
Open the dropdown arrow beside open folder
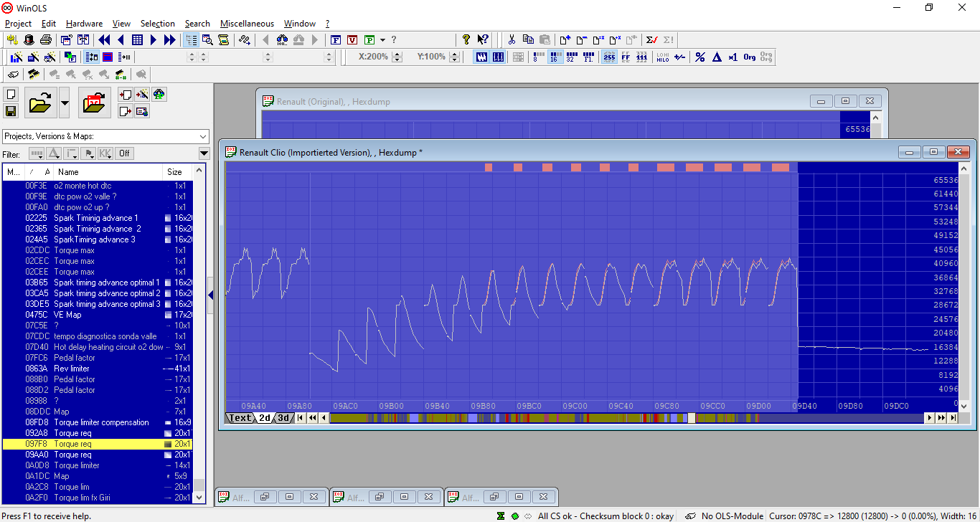(x=65, y=103)
